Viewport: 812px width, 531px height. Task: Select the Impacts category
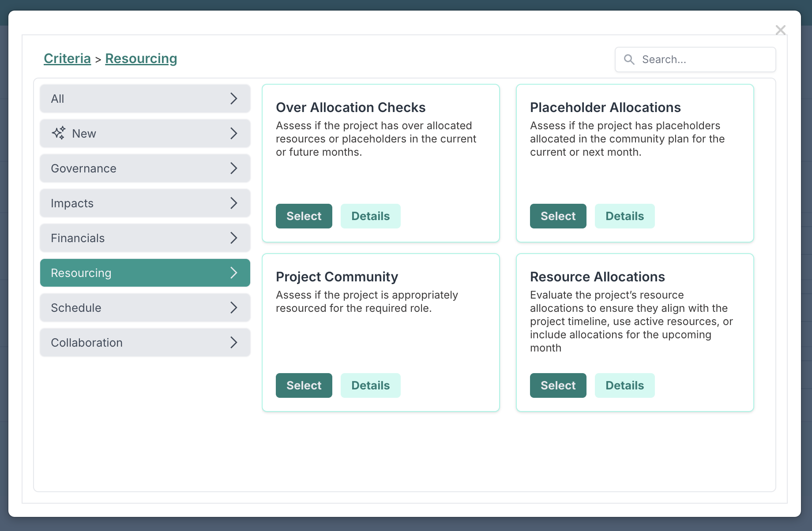145,203
